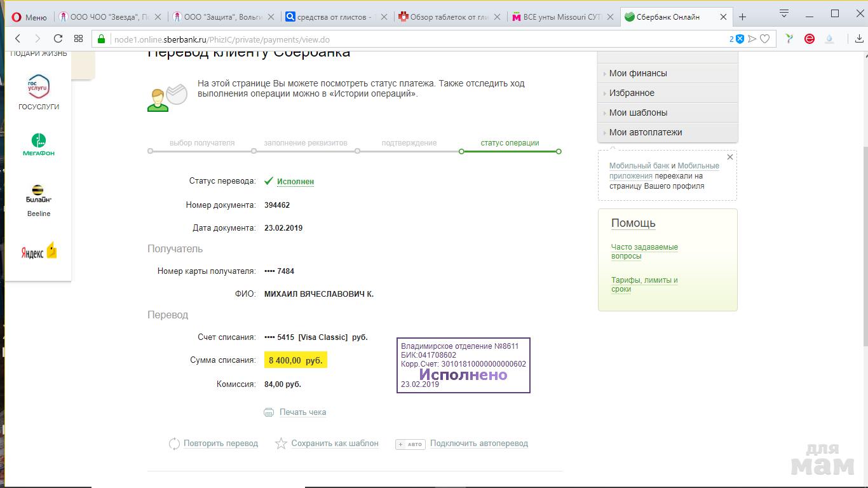Click the address bar URL field
868x488 pixels.
[413, 39]
